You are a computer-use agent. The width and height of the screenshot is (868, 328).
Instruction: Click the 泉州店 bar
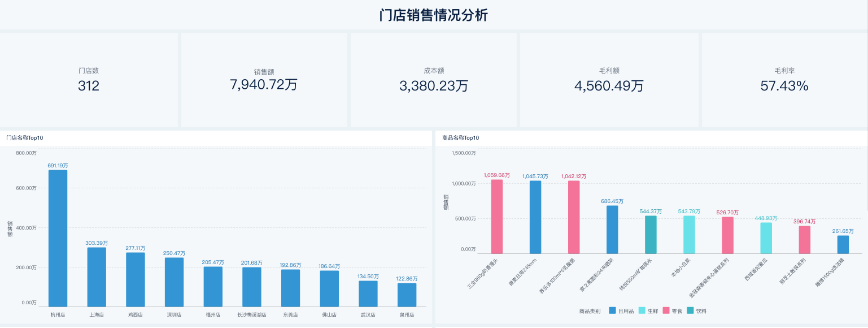(407, 295)
